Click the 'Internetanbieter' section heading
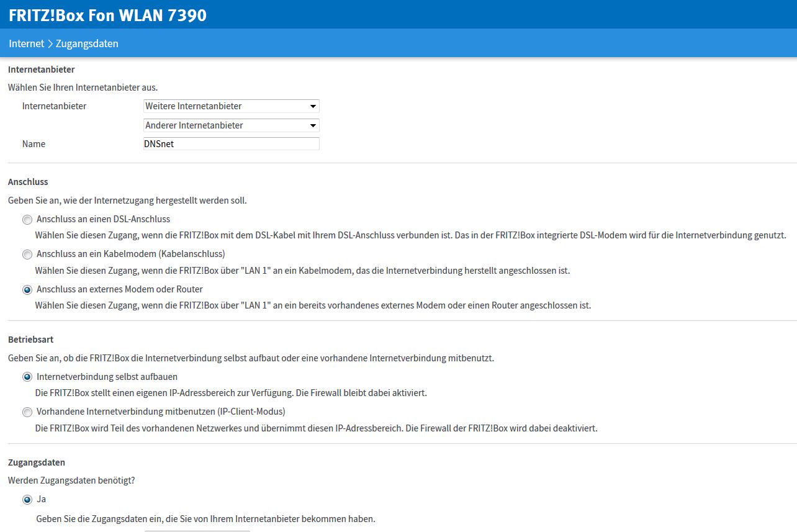Viewport: 797px width, 532px height. pyautogui.click(x=42, y=70)
